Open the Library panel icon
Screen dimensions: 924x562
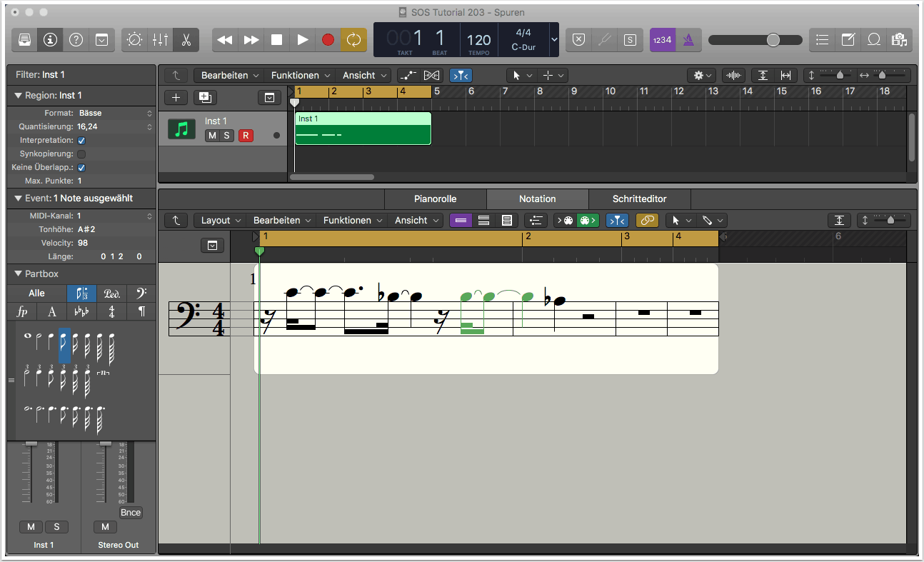24,40
